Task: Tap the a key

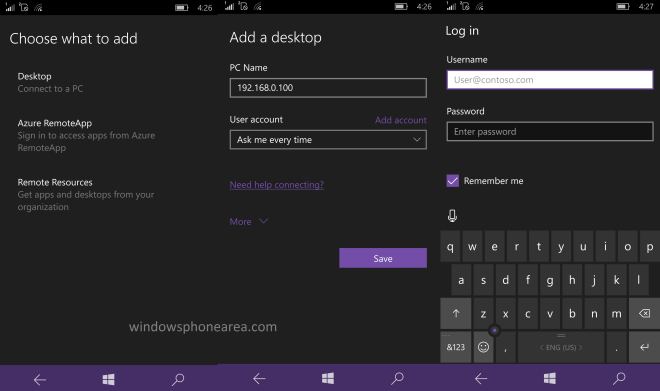Action: pyautogui.click(x=461, y=280)
